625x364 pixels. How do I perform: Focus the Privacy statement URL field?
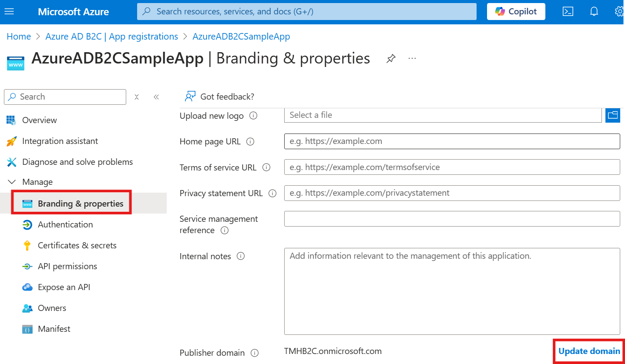(452, 193)
